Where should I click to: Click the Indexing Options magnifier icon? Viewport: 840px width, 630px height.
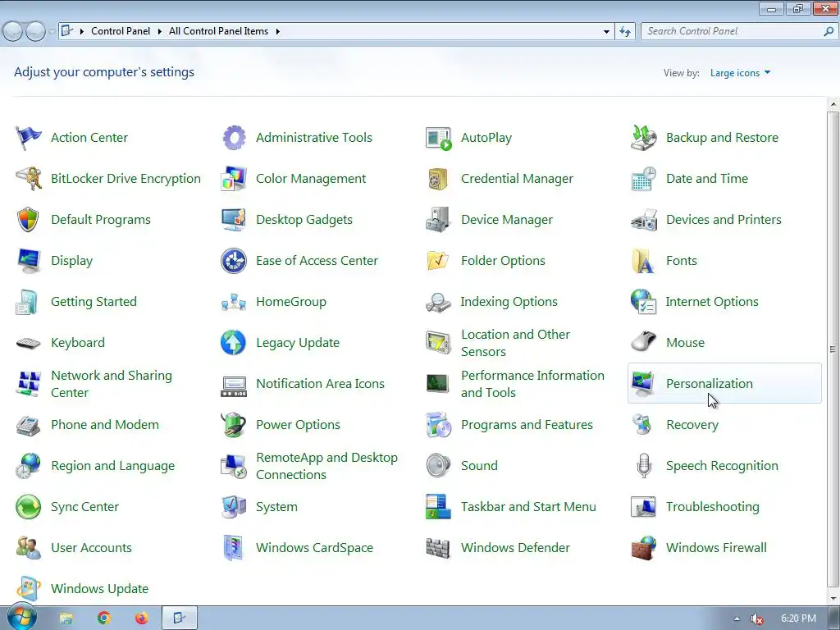pyautogui.click(x=438, y=302)
